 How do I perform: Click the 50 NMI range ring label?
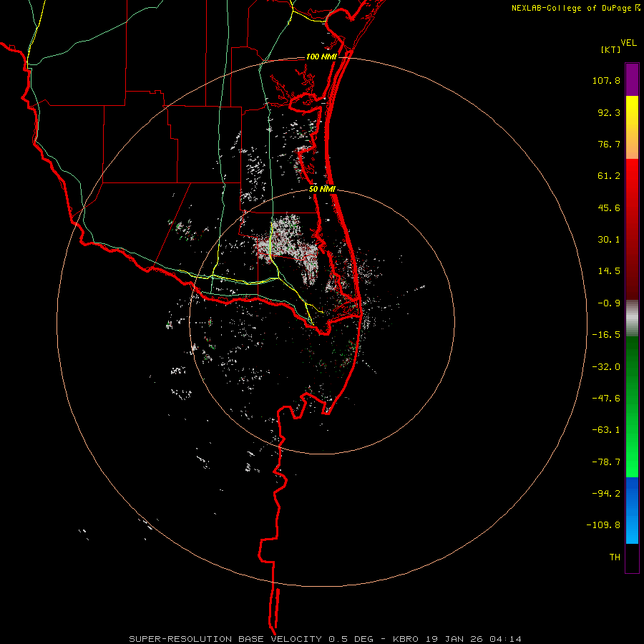pos(322,189)
